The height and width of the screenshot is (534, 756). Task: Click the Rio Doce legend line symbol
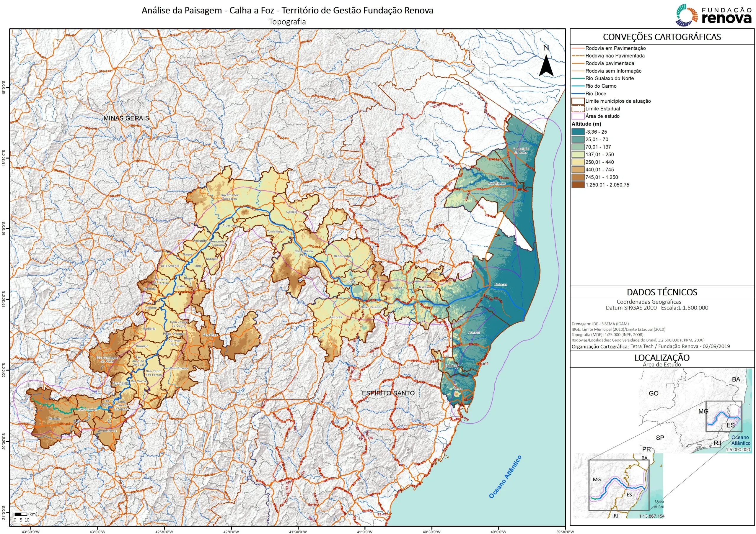pos(578,94)
